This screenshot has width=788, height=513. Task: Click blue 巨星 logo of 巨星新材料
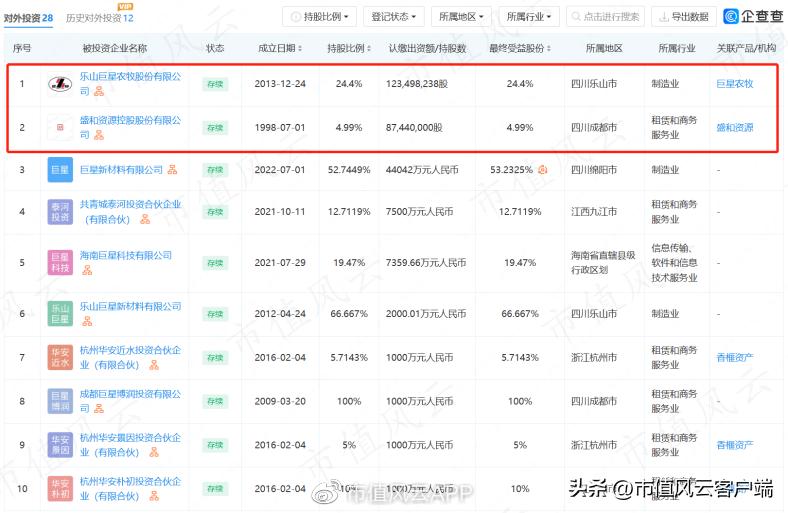pos(60,170)
